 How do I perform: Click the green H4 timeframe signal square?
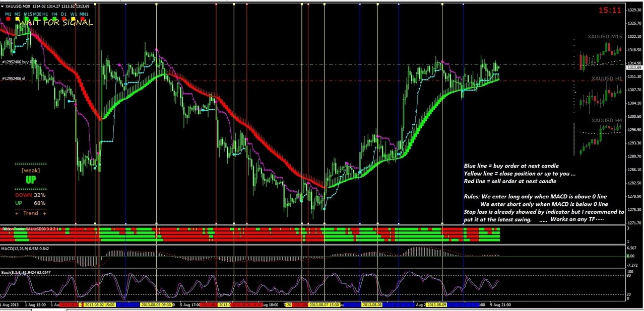pos(54,19)
